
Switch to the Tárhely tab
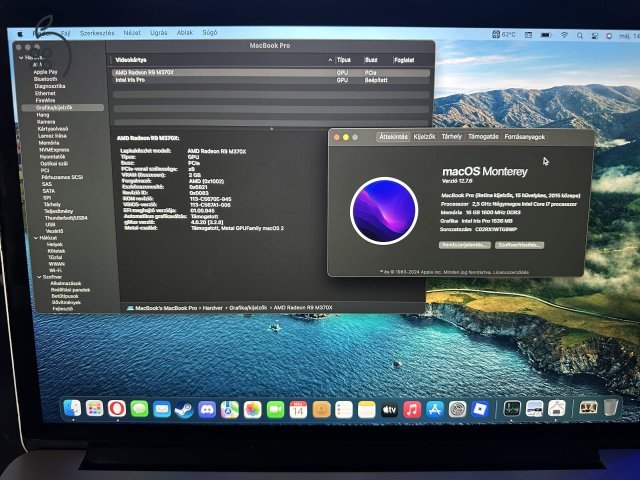pos(452,137)
